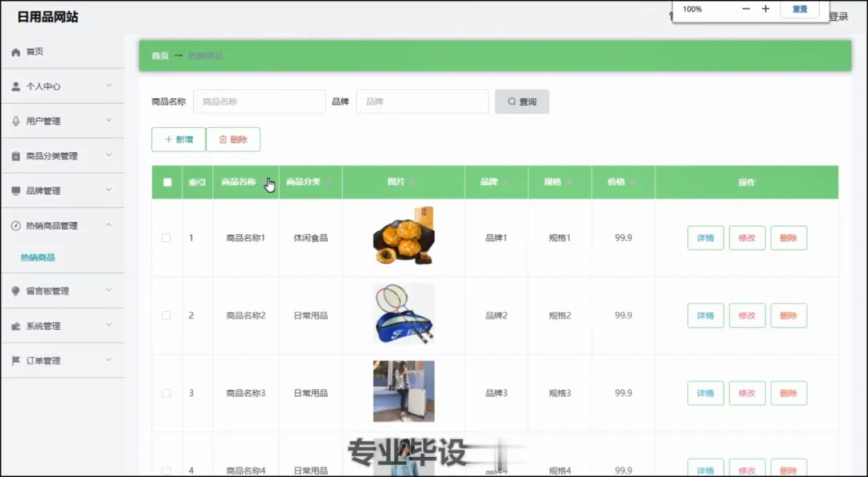Check the checkbox for row 商品名称2
The height and width of the screenshot is (477, 868).
coord(166,316)
